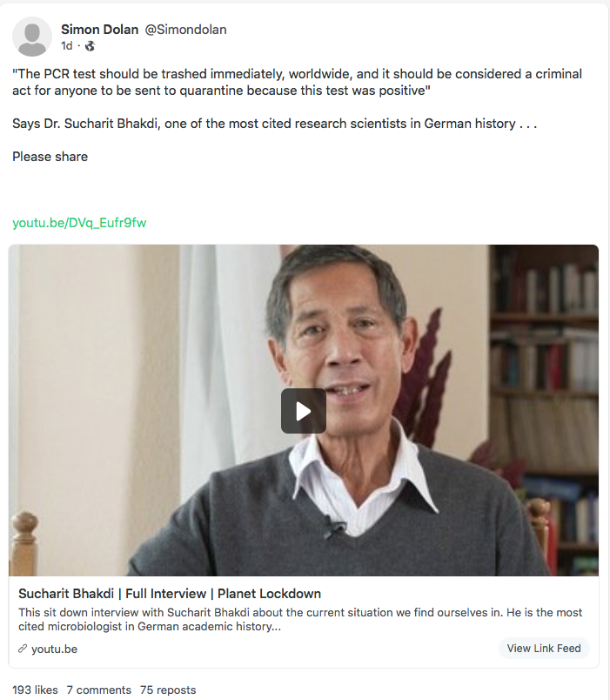Open the 7 comments thread
Image resolution: width=610 pixels, height=700 pixels.
[x=99, y=690]
